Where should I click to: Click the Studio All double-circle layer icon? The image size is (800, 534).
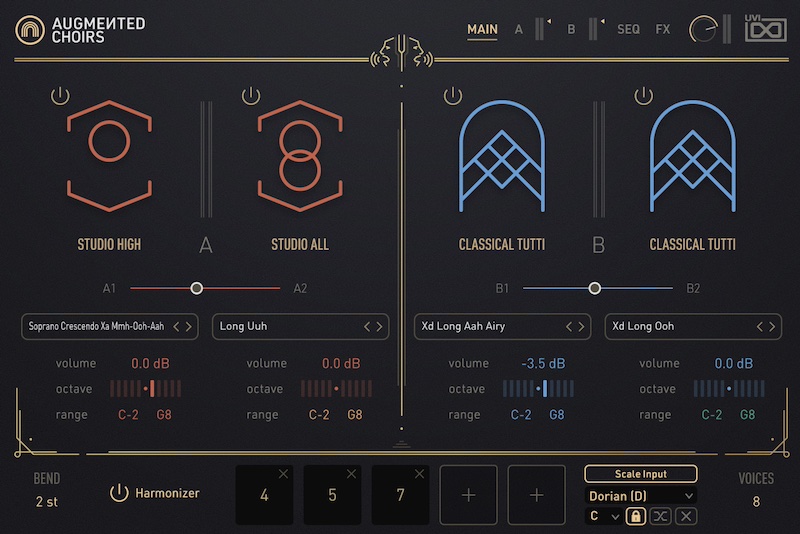tap(300, 156)
